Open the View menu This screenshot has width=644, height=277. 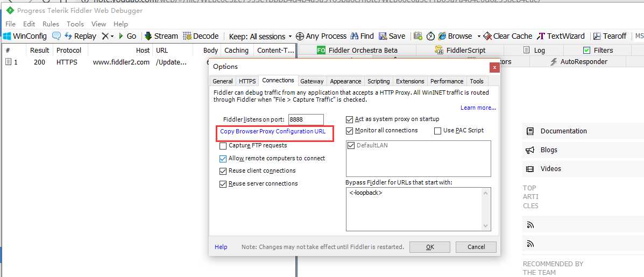click(x=98, y=24)
